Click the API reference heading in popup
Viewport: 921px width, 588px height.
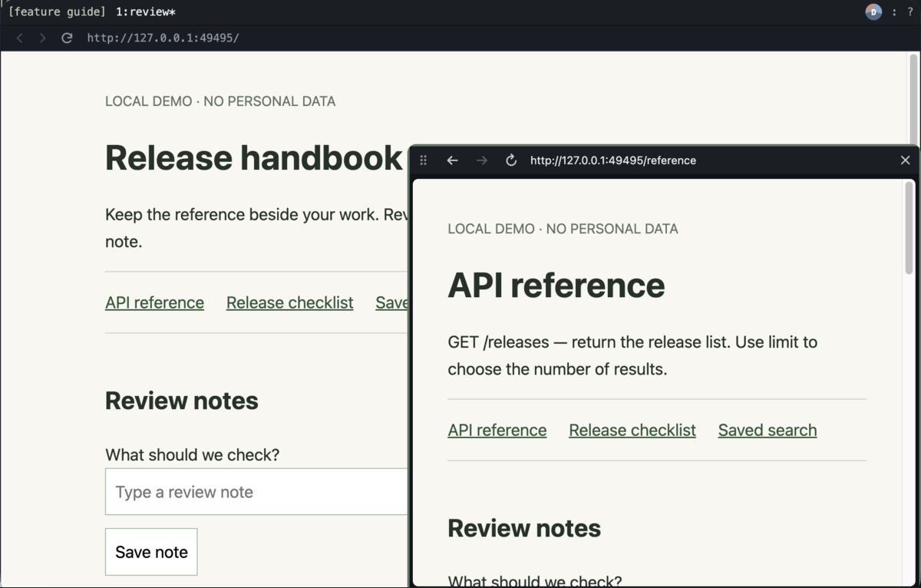click(x=556, y=285)
